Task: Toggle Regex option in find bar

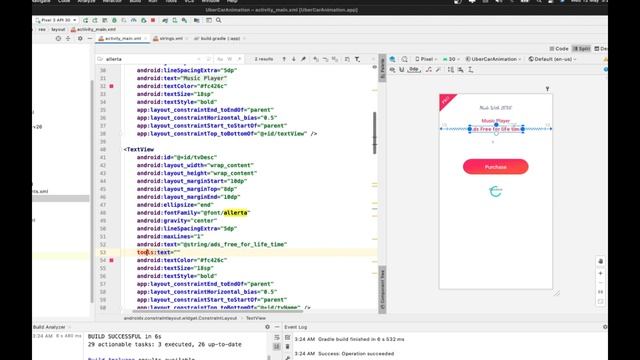Action: 240,59
